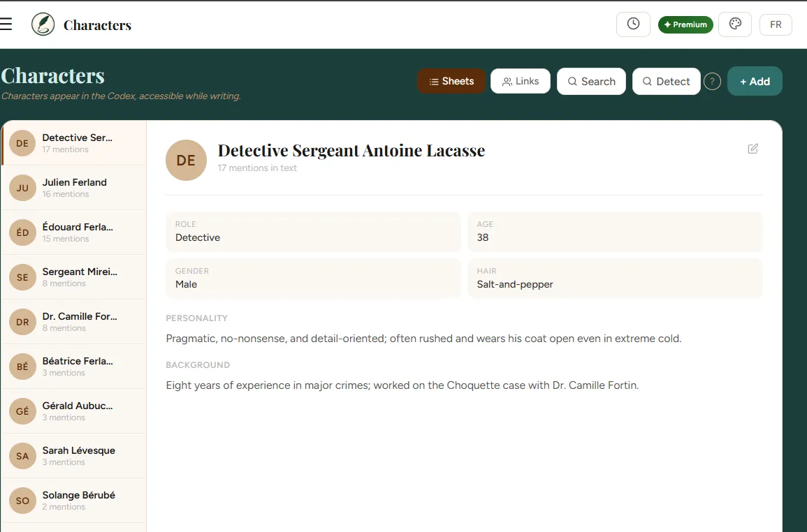Open the character Search
This screenshot has height=532, width=807.
pyautogui.click(x=591, y=81)
